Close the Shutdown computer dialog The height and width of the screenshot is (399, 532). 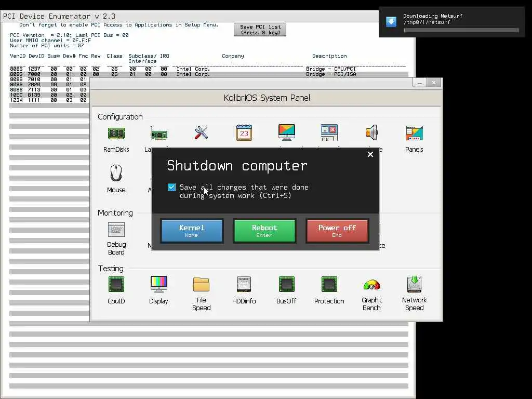pos(370,154)
